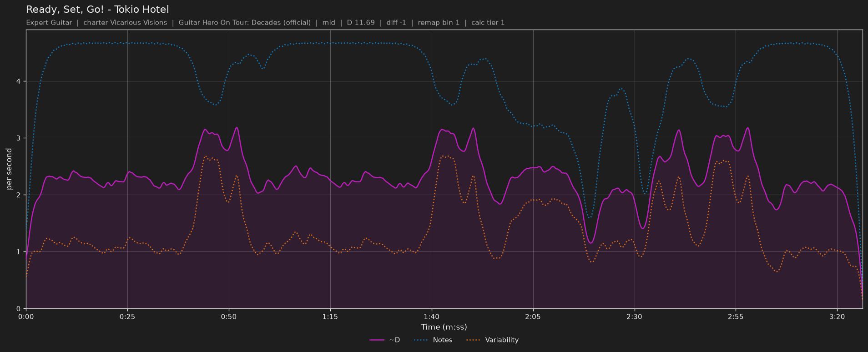Image resolution: width=868 pixels, height=352 pixels.
Task: Click the y-axis tick label '1'
Action: point(19,252)
